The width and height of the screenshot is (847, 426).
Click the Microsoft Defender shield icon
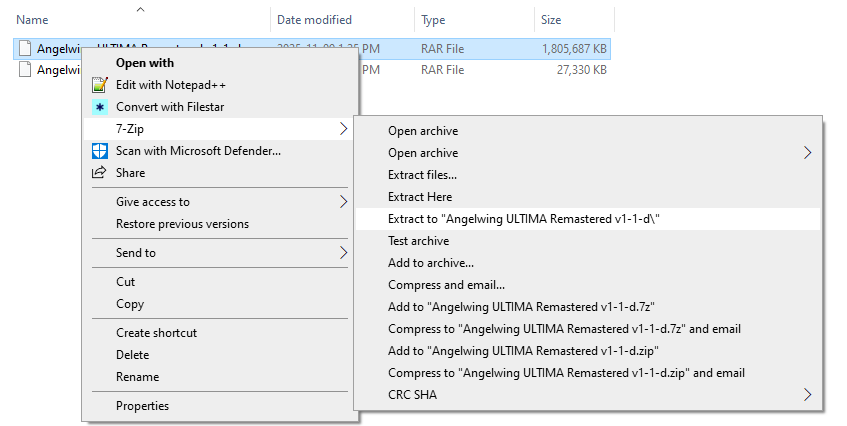[x=99, y=151]
